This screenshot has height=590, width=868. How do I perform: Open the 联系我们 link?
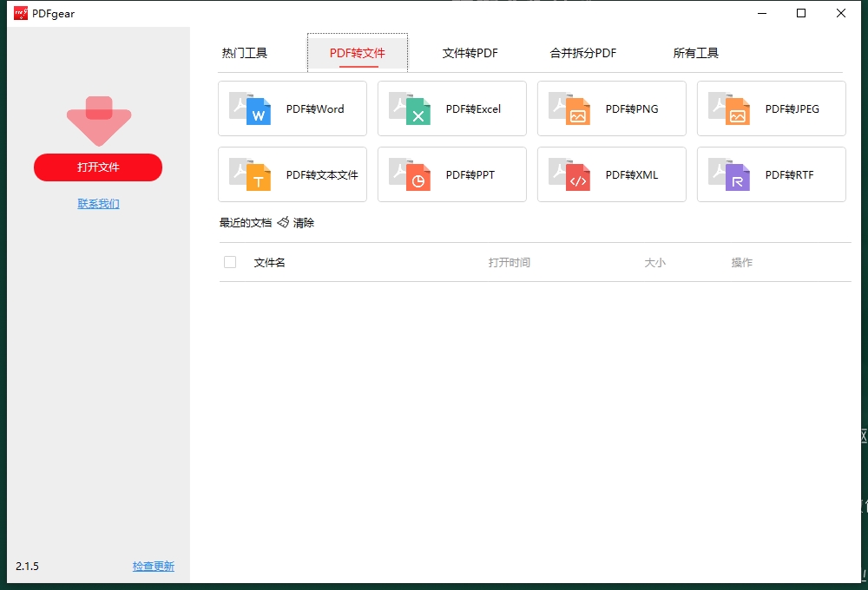pyautogui.click(x=99, y=204)
